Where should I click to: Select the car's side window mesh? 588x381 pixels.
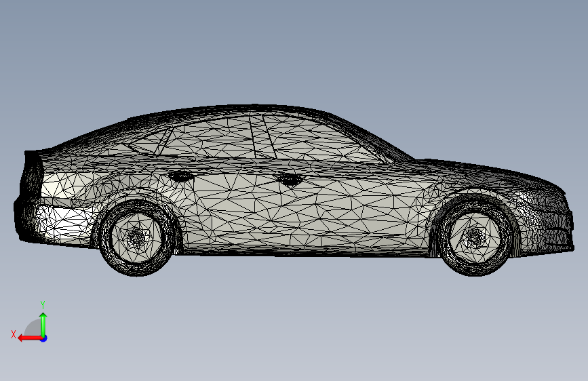click(x=259, y=139)
